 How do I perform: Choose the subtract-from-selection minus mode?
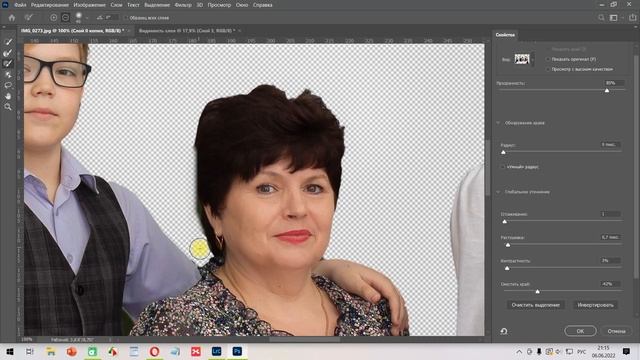click(65, 18)
